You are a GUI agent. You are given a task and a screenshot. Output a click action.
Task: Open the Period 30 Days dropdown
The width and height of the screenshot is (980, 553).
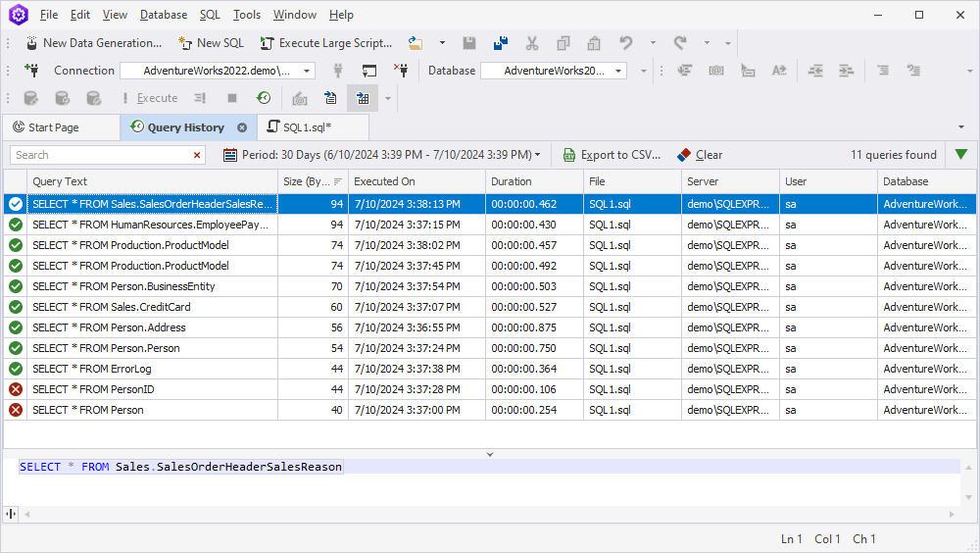click(x=382, y=155)
